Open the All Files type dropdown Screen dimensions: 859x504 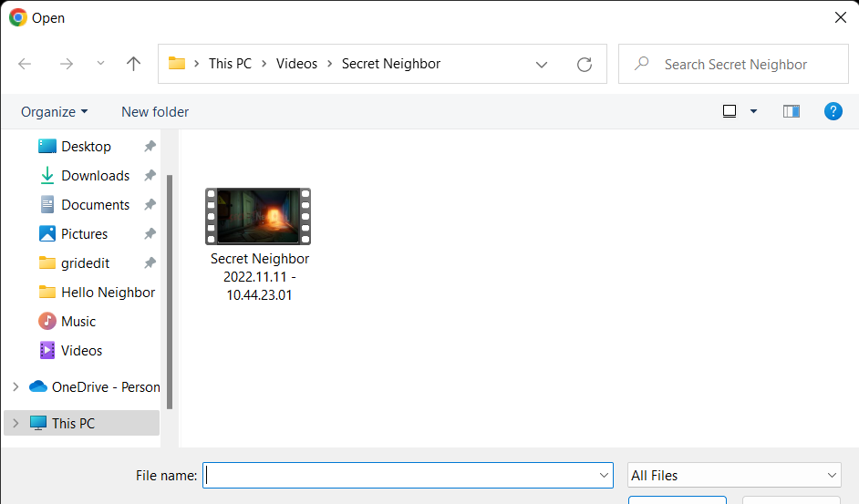(734, 475)
